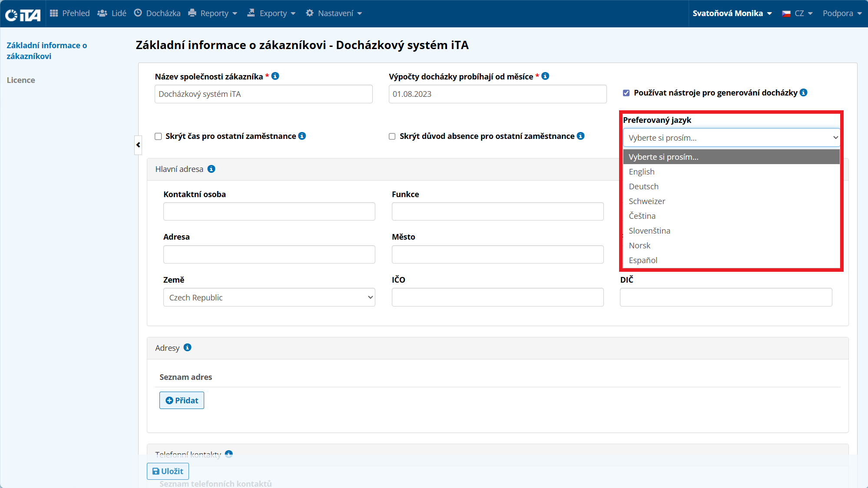
Task: Select English as preferred language
Action: (x=732, y=171)
